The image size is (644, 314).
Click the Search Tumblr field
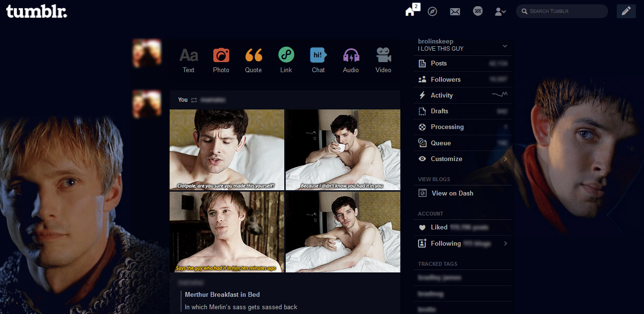point(562,11)
